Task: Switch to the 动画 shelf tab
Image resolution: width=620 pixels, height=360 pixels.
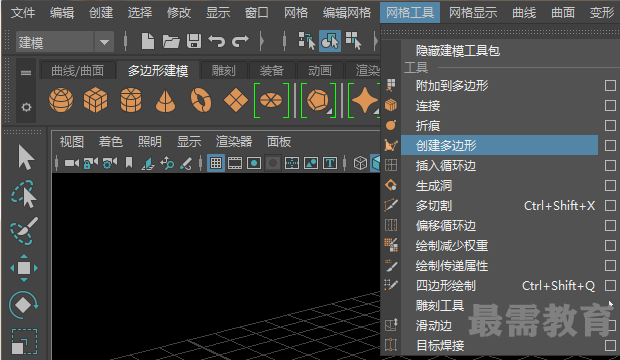Action: coord(320,71)
